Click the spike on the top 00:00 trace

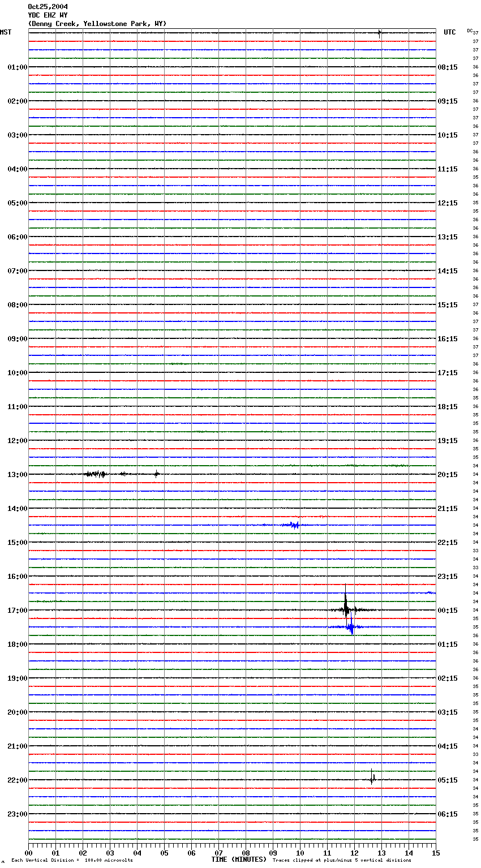coord(379,33)
